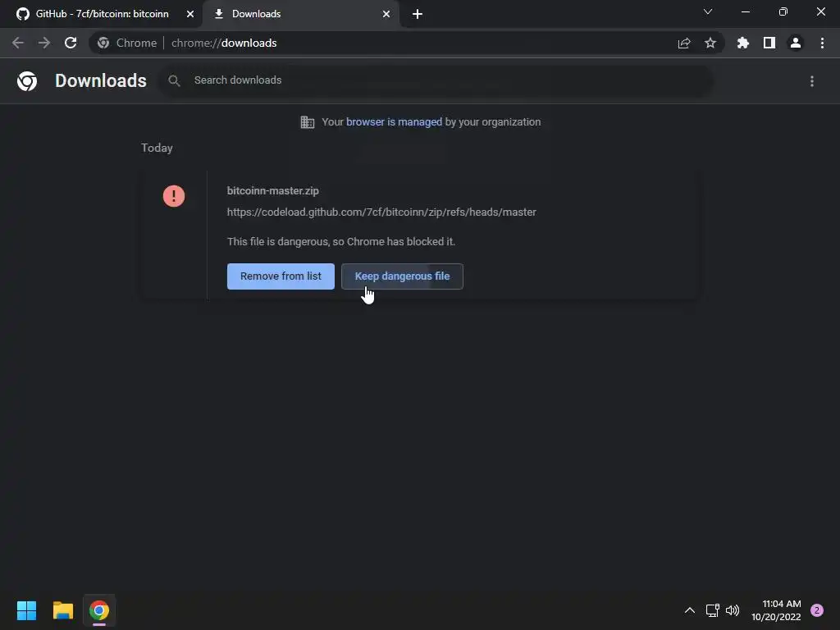Open a new tab with the plus button
840x630 pixels.
[x=418, y=14]
